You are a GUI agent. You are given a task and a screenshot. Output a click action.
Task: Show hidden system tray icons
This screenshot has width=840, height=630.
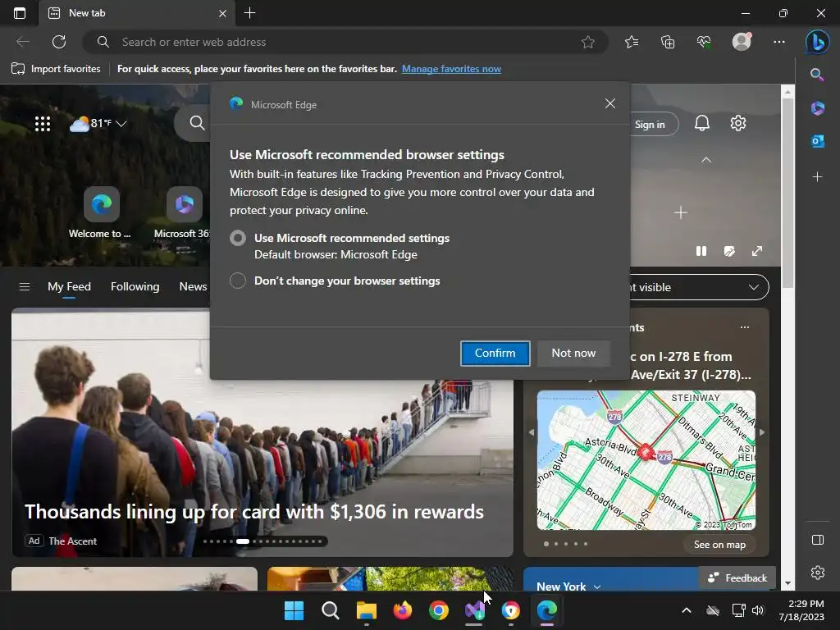[x=687, y=610]
